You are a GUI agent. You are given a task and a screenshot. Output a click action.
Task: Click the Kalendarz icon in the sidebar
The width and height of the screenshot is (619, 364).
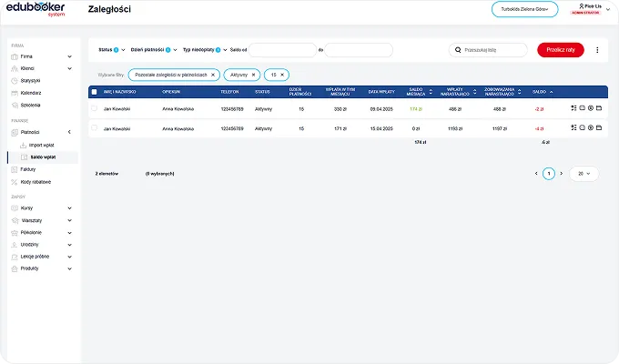pyautogui.click(x=14, y=93)
